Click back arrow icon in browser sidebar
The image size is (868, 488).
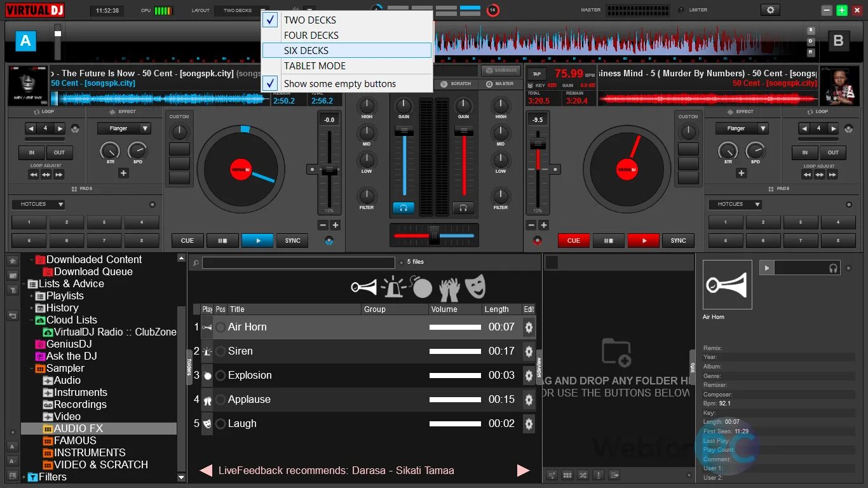(x=13, y=315)
